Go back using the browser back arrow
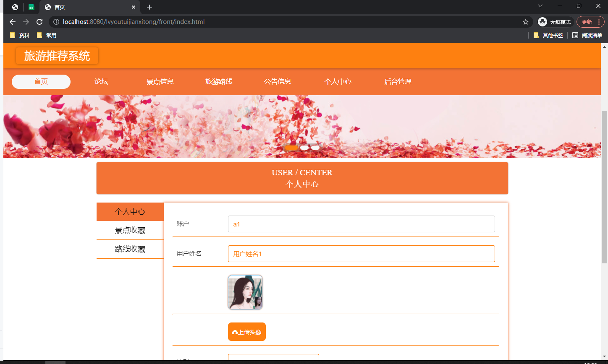Screen dimensions: 608x364 click(x=13, y=22)
